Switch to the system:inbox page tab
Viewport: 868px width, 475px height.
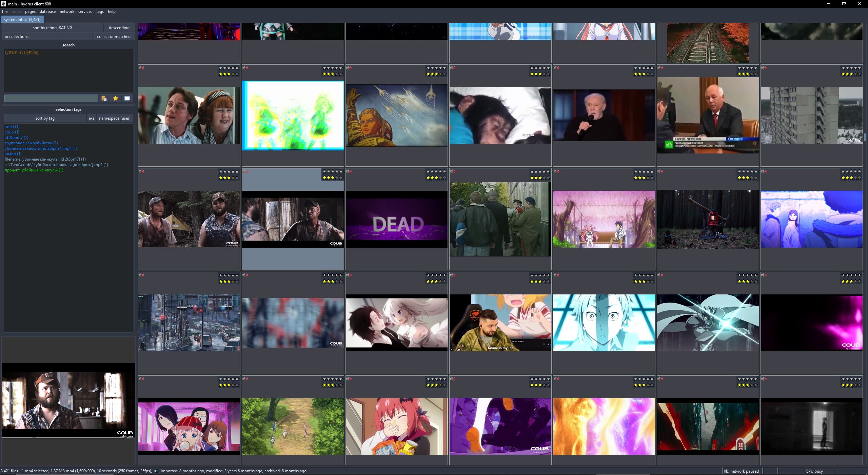coord(22,20)
